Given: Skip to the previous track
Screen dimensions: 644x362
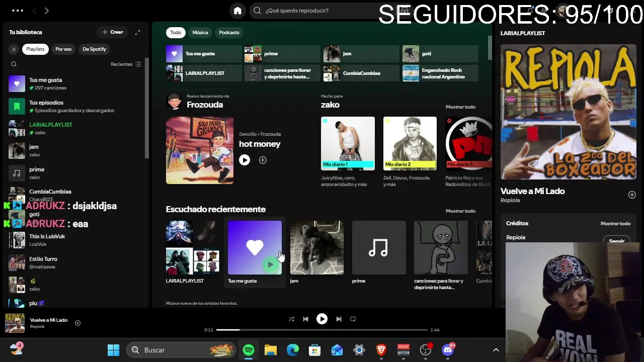Looking at the screenshot, I should coord(305,319).
